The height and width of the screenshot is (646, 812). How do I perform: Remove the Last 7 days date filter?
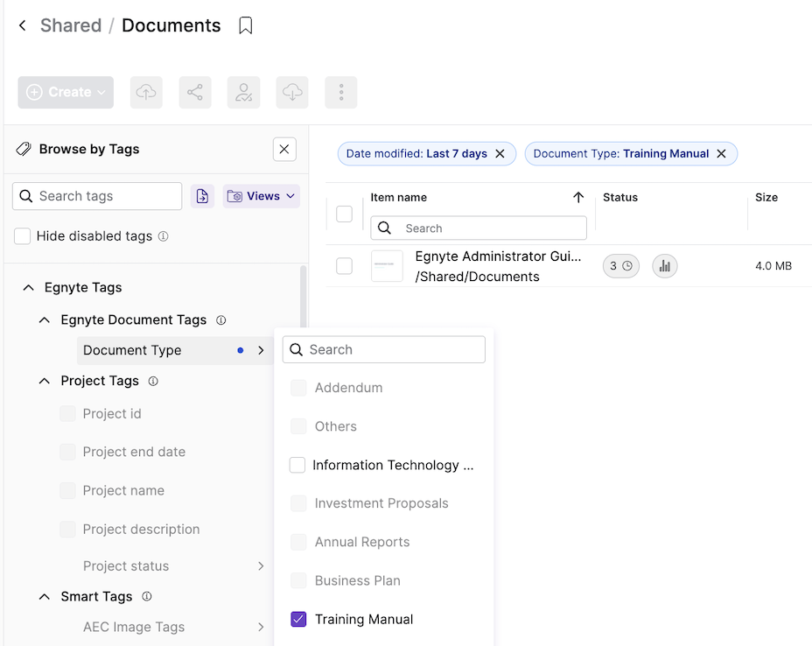(500, 153)
